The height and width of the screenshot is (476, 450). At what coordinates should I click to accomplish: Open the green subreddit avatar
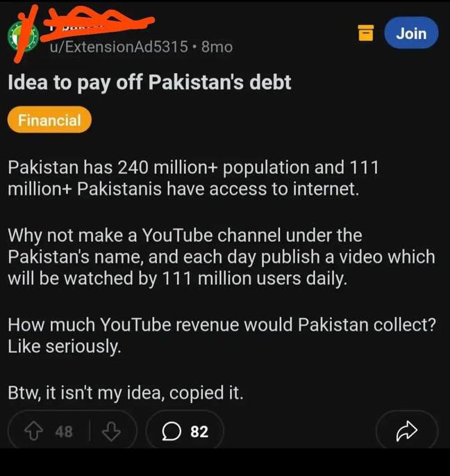click(23, 37)
